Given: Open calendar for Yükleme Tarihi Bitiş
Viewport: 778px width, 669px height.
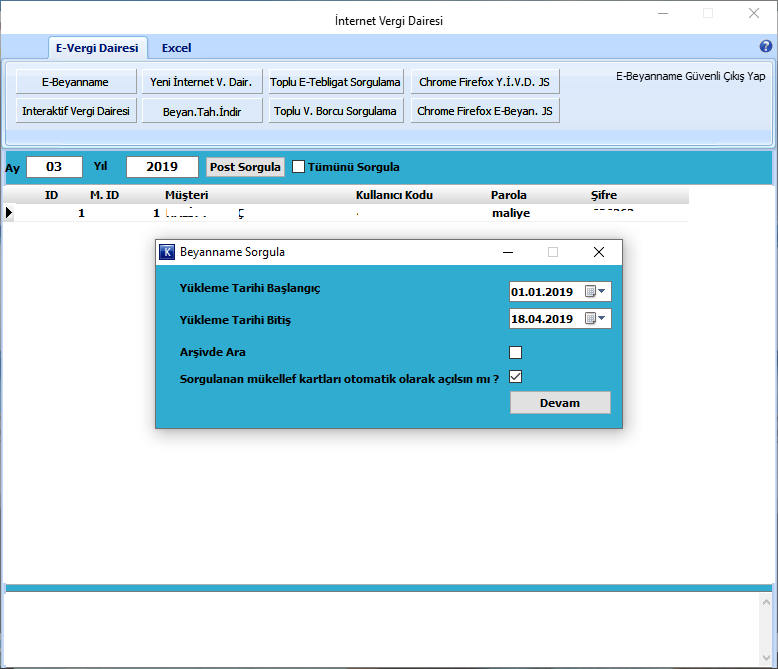Looking at the screenshot, I should click(596, 319).
